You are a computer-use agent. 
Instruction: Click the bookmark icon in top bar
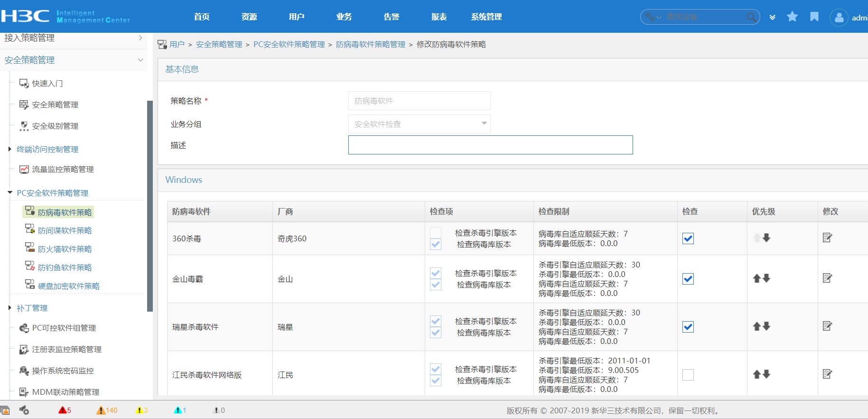(814, 17)
